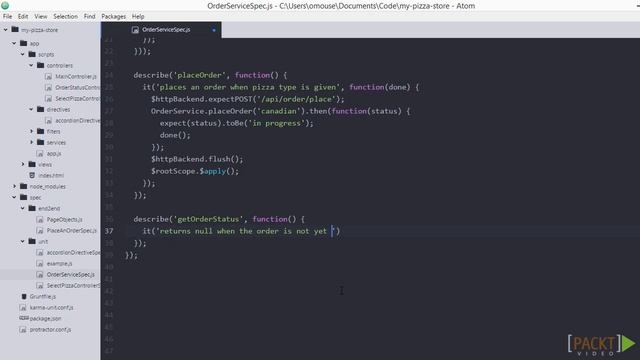
Task: Open the Selection menu
Action: (65, 16)
